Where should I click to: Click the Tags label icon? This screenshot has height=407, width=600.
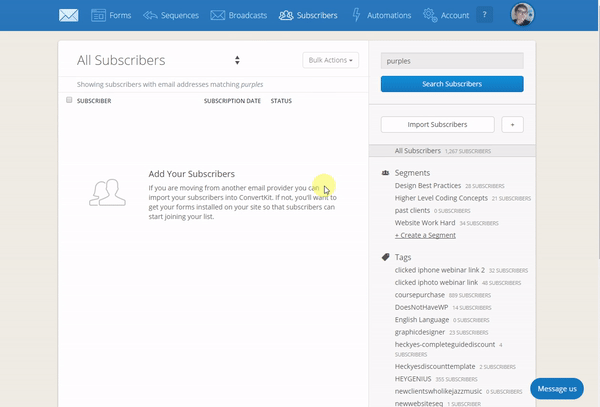[x=385, y=257]
